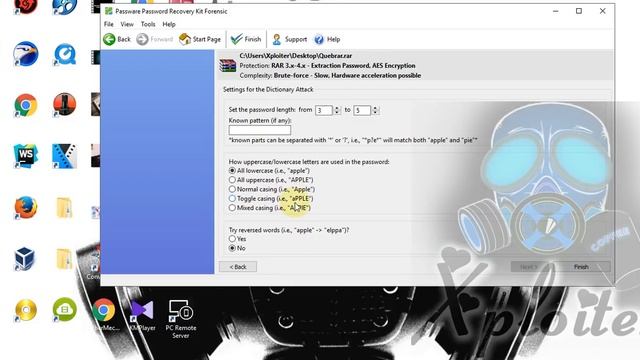Select Normal casing option
Screen dimensions: 640x360
pos(232,189)
